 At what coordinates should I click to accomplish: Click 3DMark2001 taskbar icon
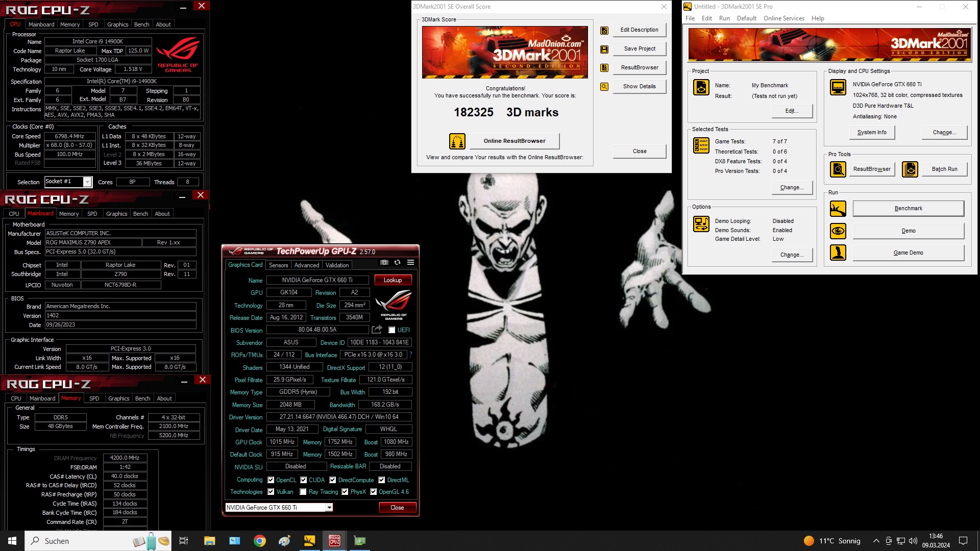(310, 541)
